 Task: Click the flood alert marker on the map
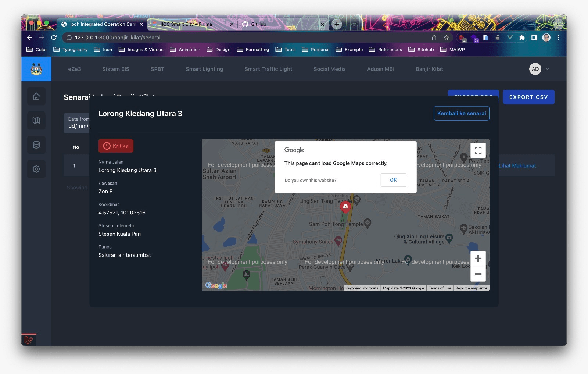coord(345,207)
